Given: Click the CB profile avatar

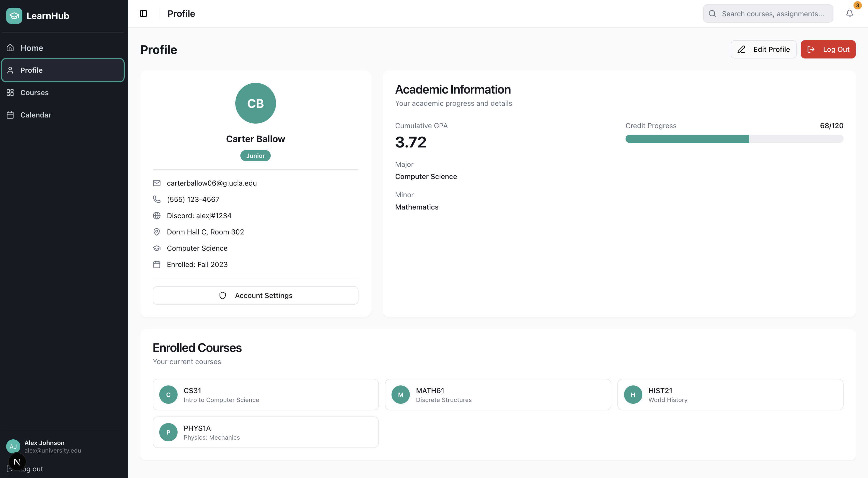Looking at the screenshot, I should coord(255,103).
